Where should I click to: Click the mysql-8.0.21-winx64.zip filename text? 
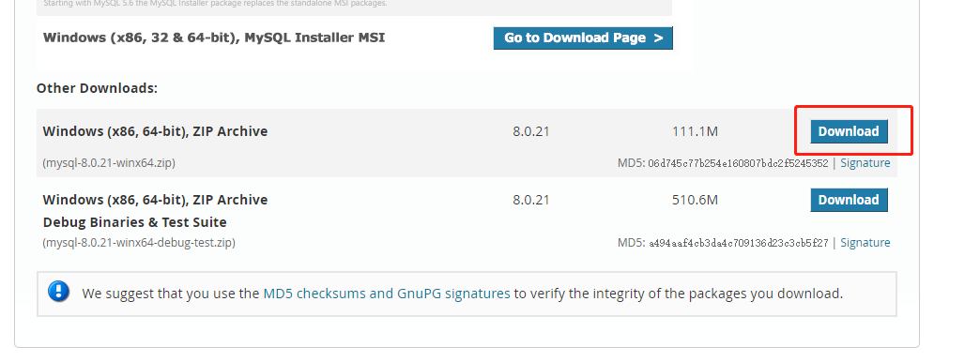point(109,163)
